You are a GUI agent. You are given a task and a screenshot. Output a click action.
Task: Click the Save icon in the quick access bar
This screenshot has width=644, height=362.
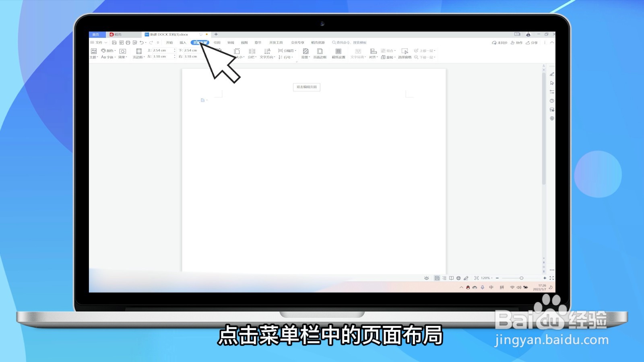coord(114,43)
